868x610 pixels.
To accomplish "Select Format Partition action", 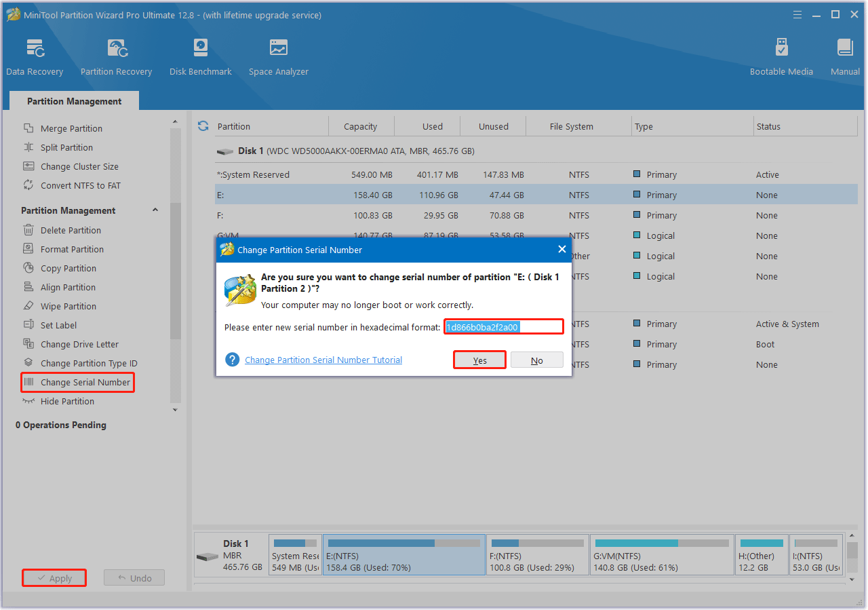I will coord(72,249).
